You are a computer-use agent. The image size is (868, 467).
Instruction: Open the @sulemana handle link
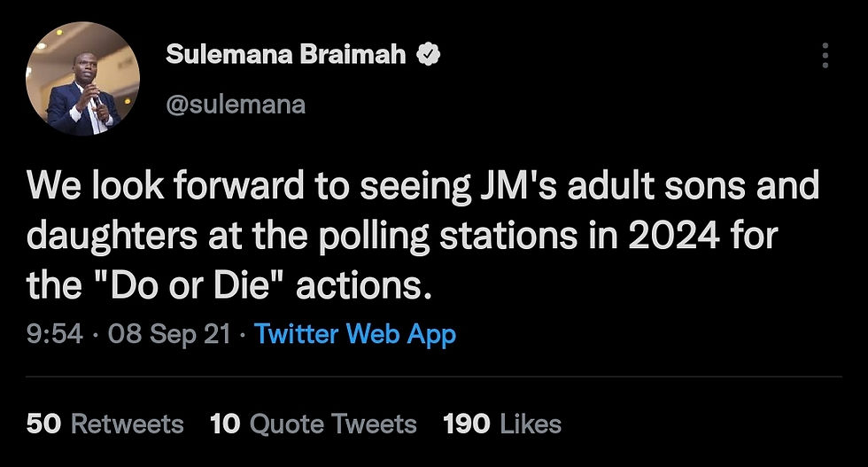(x=235, y=105)
